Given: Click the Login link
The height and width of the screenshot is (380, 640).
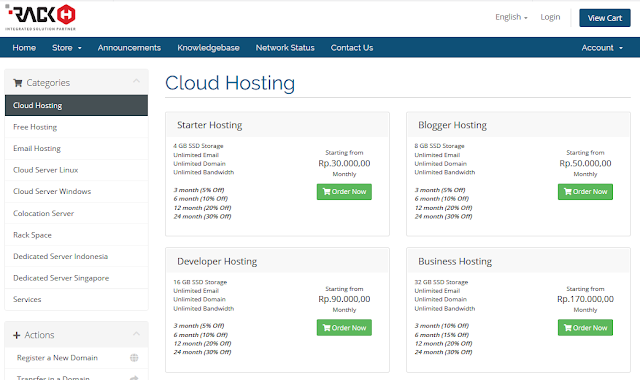Looking at the screenshot, I should [x=550, y=17].
